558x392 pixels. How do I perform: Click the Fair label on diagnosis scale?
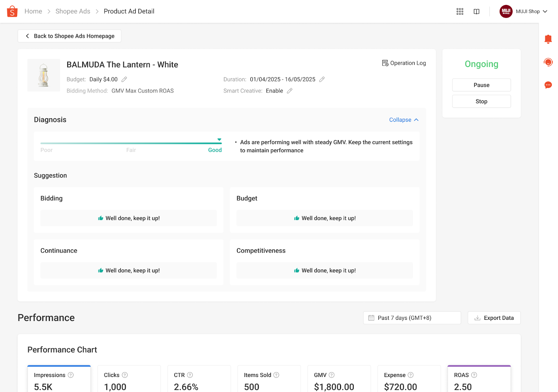(131, 150)
